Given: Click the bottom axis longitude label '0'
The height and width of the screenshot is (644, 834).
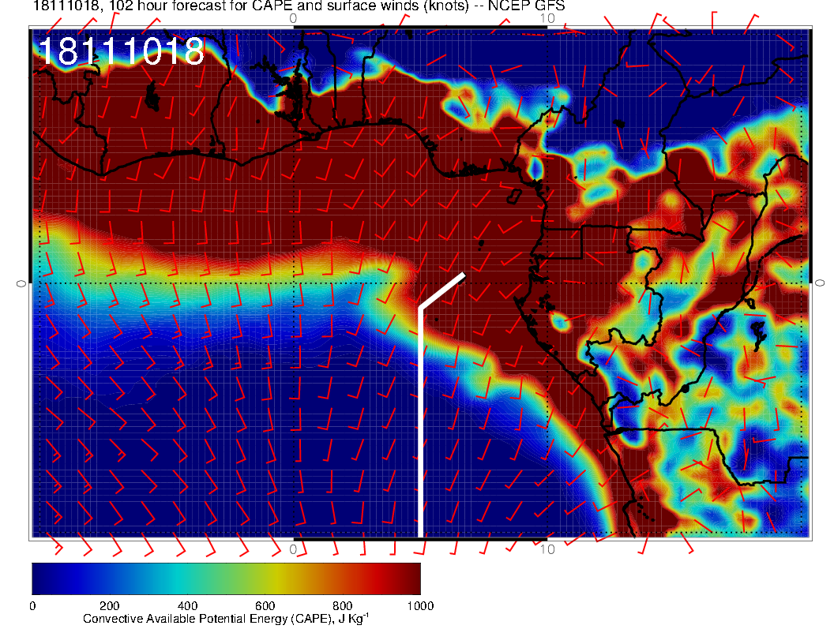Looking at the screenshot, I should click(293, 549).
